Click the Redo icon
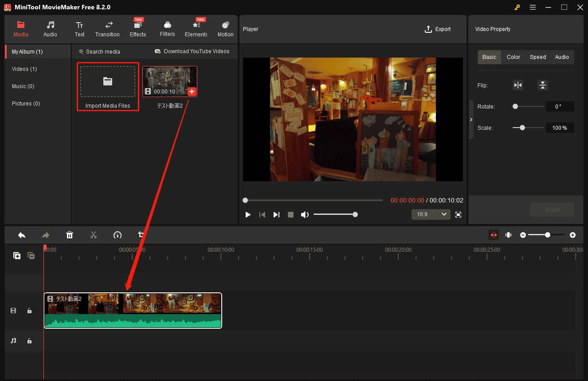 [x=45, y=235]
